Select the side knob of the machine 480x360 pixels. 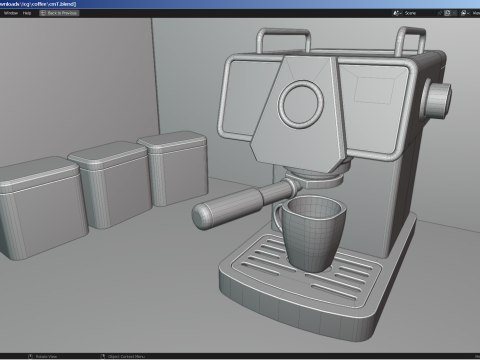437,101
